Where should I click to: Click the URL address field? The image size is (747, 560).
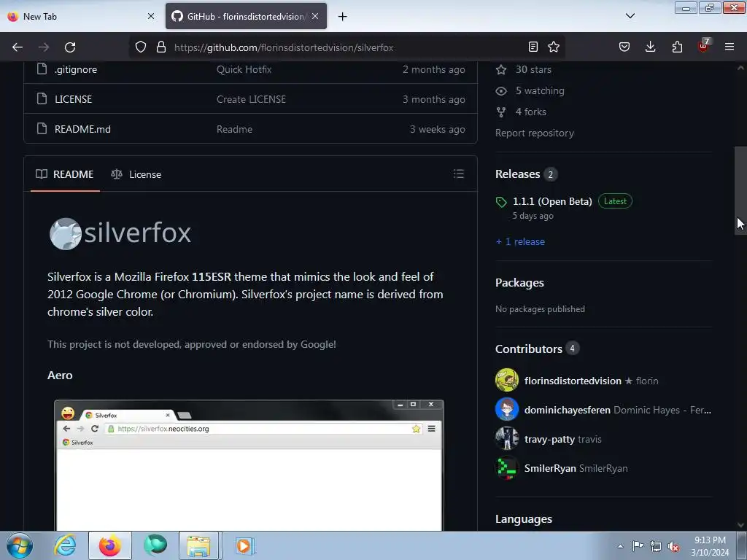point(347,47)
